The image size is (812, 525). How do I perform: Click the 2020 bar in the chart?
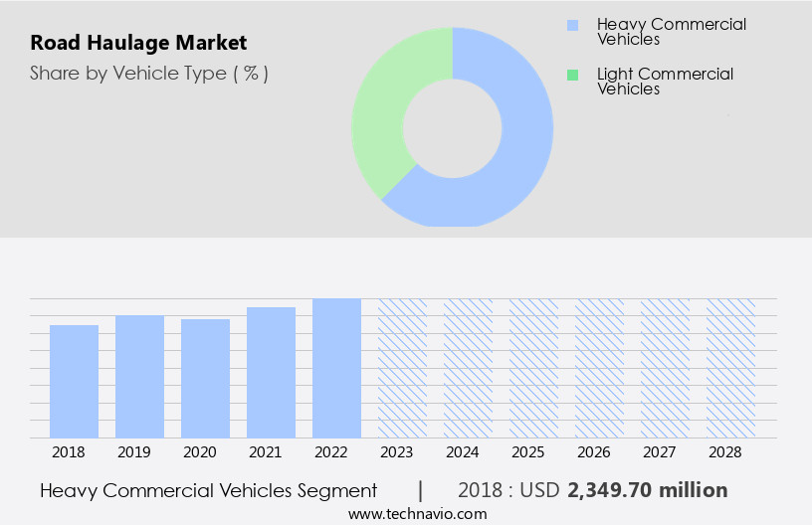coord(206,378)
